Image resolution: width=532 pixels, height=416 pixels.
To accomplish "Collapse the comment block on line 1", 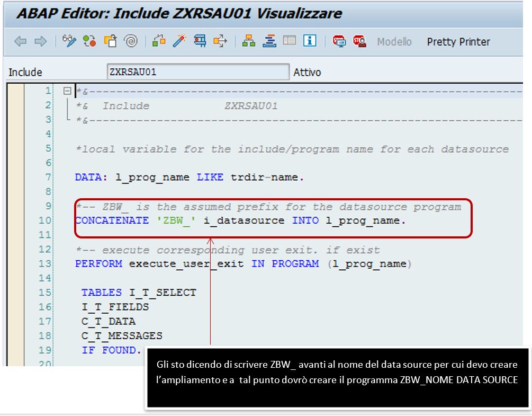I will tap(67, 91).
